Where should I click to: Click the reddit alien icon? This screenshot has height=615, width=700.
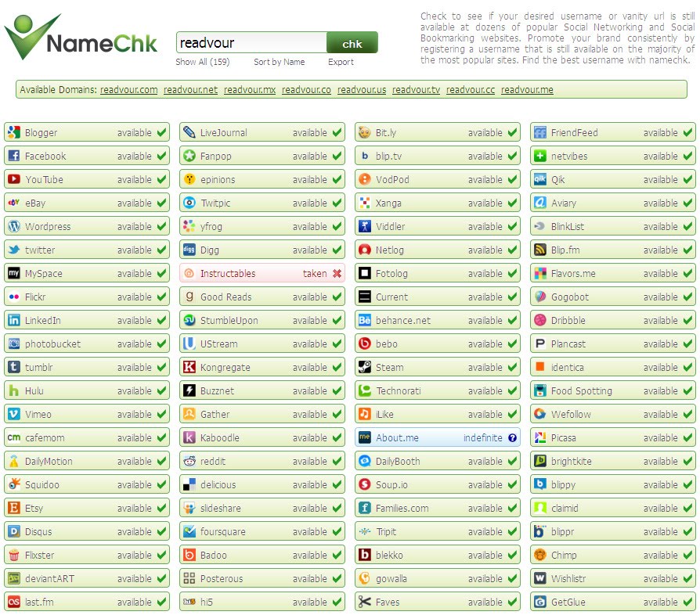[x=189, y=461]
